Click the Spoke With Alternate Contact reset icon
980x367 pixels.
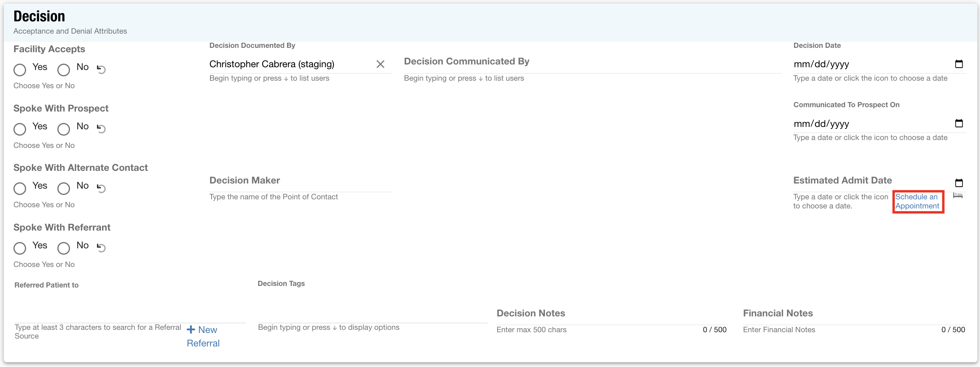click(x=101, y=188)
